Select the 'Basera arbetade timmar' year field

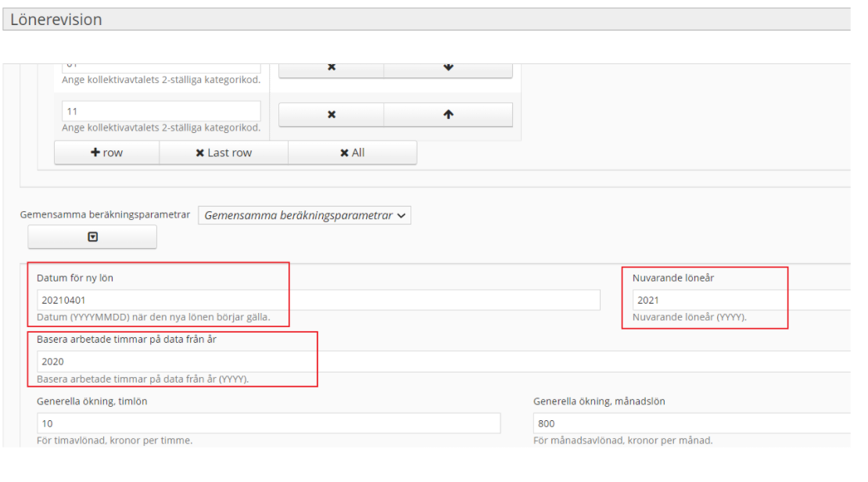438,361
